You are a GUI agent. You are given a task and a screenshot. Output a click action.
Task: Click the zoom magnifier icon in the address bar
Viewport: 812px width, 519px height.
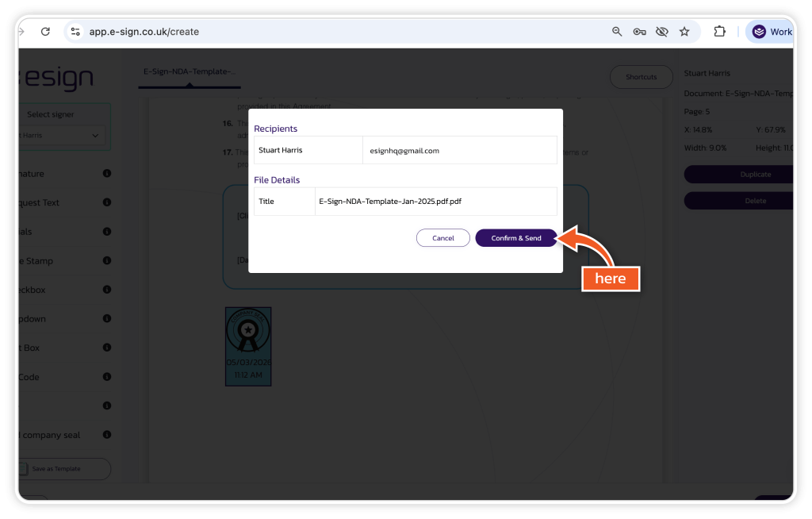pos(617,32)
